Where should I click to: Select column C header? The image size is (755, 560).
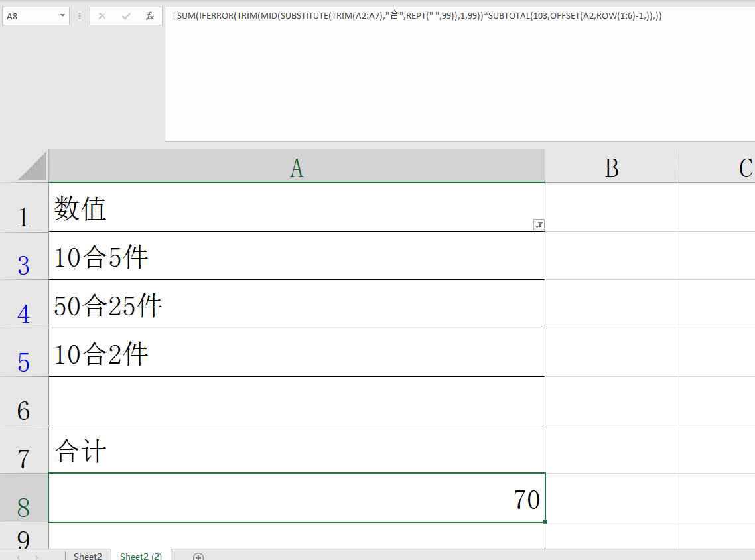coord(717,167)
